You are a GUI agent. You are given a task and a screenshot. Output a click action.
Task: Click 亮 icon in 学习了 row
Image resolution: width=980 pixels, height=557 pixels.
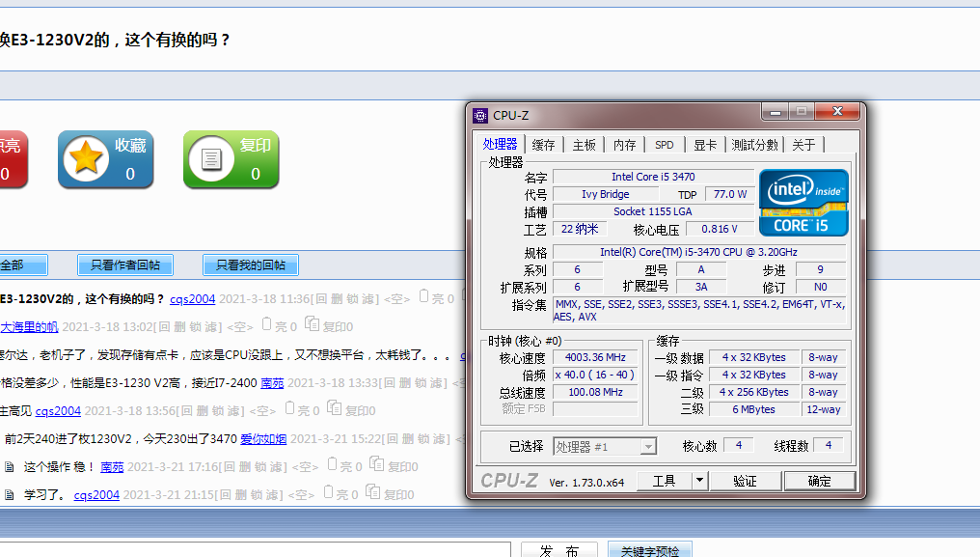coord(329,492)
